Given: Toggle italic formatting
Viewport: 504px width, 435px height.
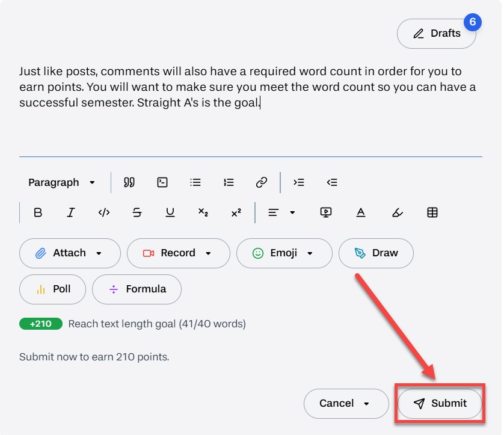Looking at the screenshot, I should click(71, 212).
